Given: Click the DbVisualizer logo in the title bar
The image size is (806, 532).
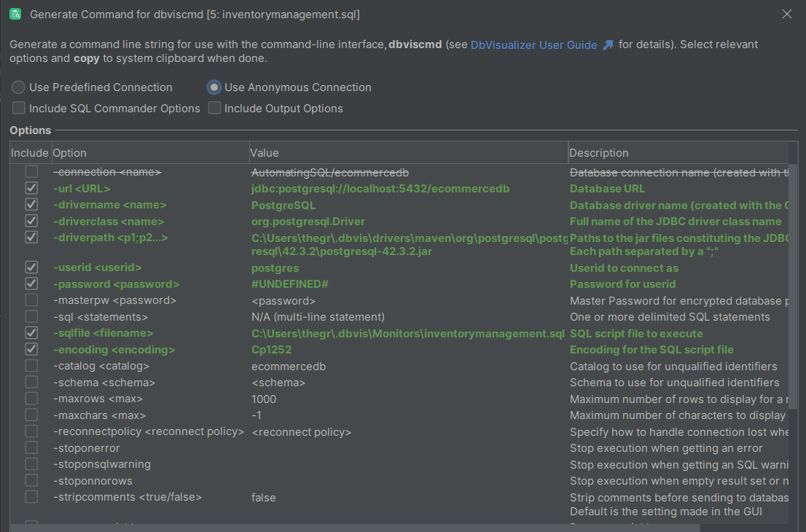Looking at the screenshot, I should click(16, 14).
